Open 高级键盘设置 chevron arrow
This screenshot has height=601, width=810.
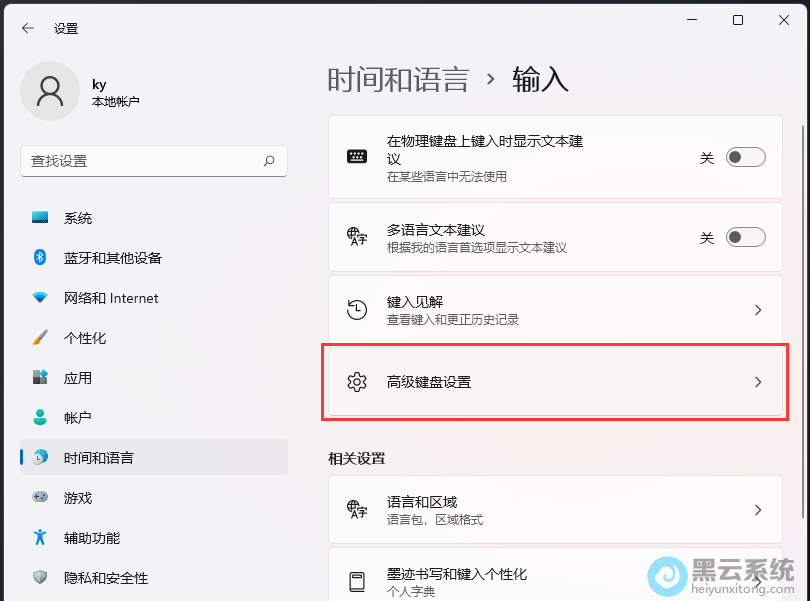tap(758, 382)
